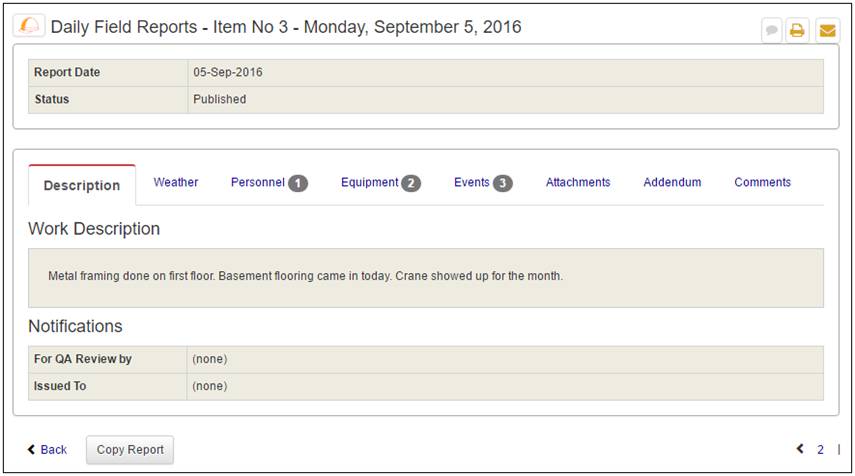Click the orange logo icon beside title
Image resolution: width=855 pixels, height=476 pixels.
(x=29, y=25)
